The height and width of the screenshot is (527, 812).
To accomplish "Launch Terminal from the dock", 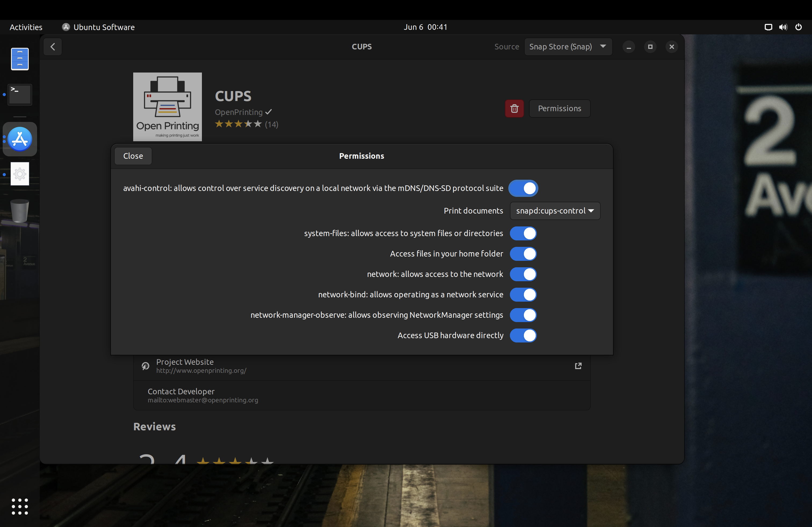I will coord(20,95).
